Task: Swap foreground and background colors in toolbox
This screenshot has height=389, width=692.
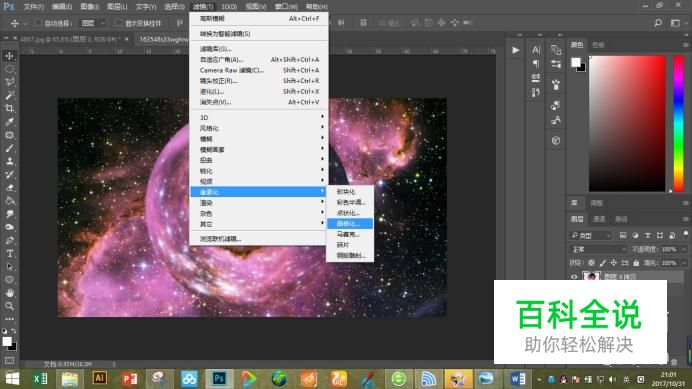Action: coord(13,331)
